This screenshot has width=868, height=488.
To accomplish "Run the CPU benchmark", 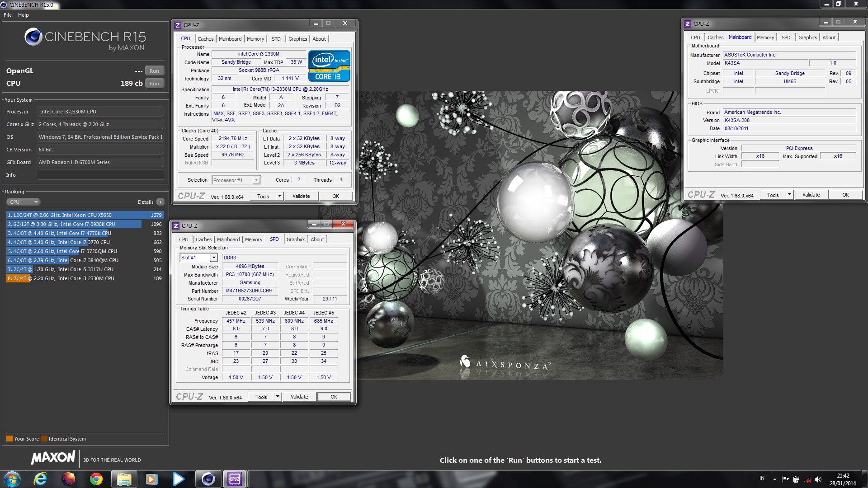I will tap(154, 84).
